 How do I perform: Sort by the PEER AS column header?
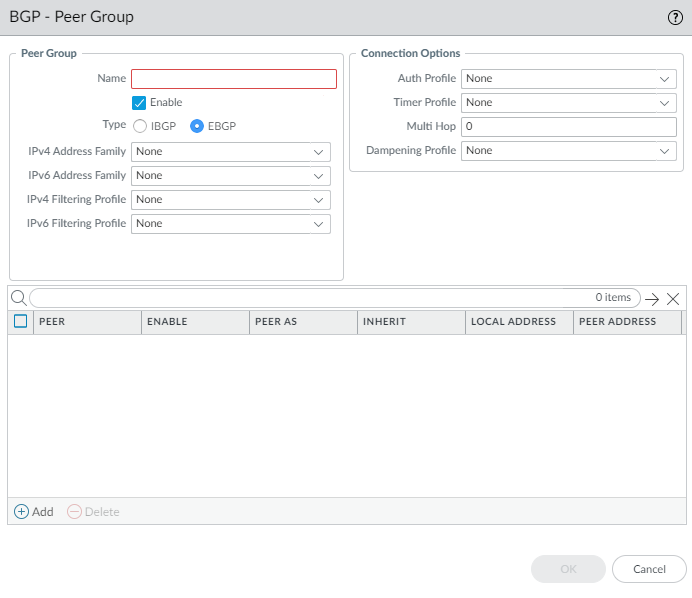click(302, 322)
